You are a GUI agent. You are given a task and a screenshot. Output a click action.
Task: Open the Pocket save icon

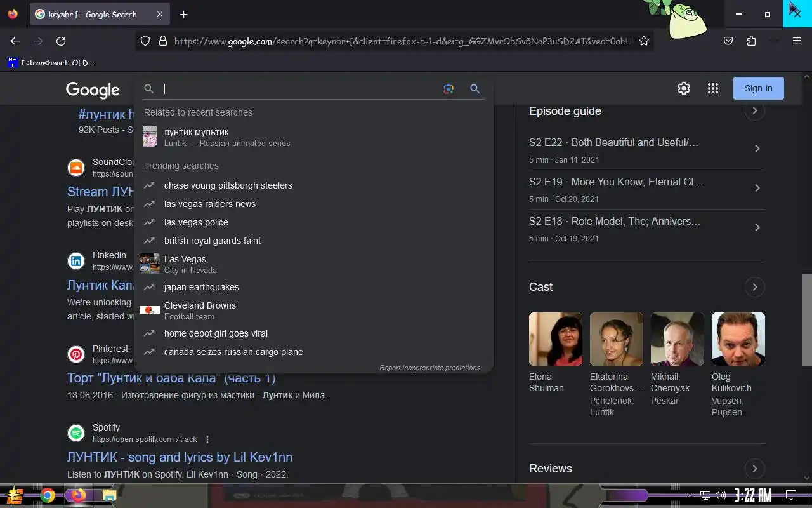click(728, 41)
